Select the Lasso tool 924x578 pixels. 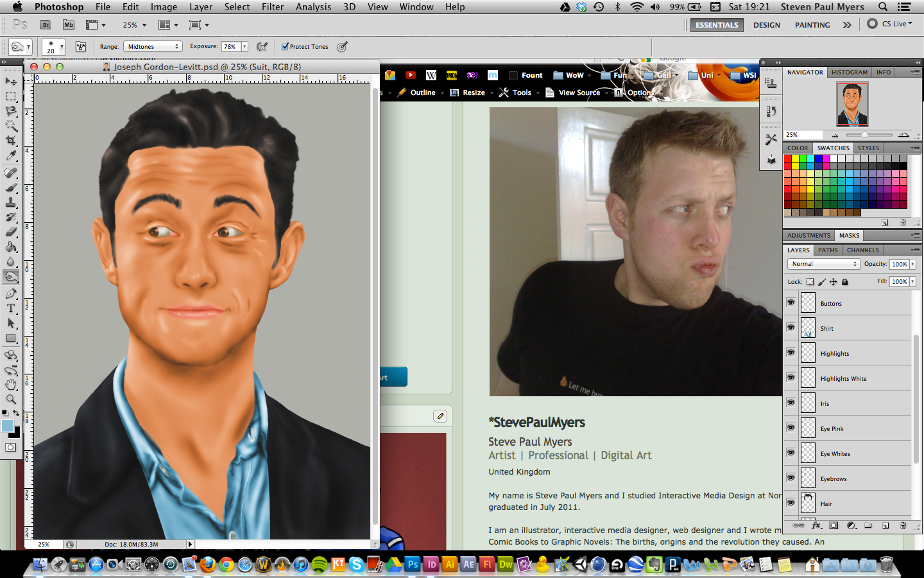(x=11, y=111)
